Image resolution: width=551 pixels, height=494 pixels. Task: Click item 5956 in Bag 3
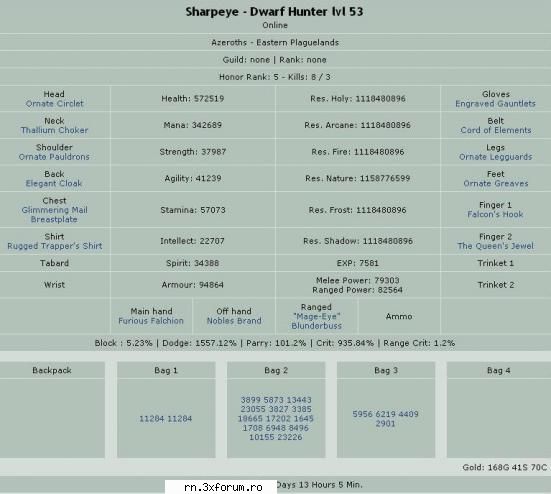click(362, 414)
